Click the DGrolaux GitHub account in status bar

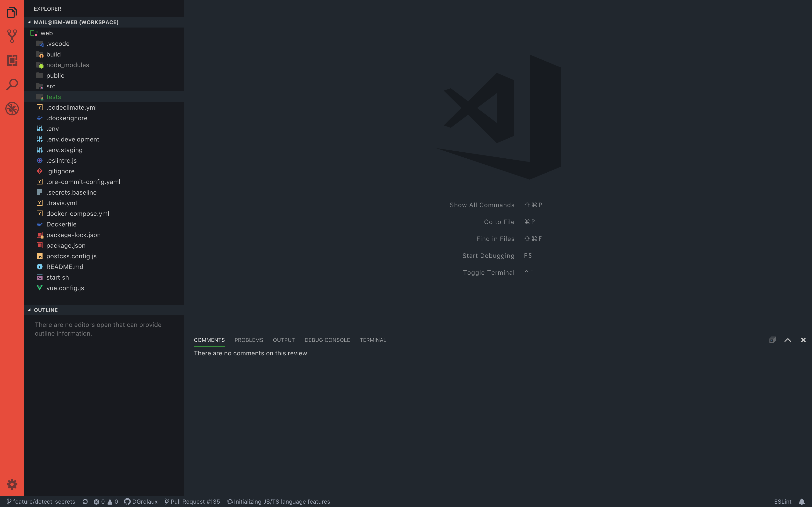[x=141, y=501]
